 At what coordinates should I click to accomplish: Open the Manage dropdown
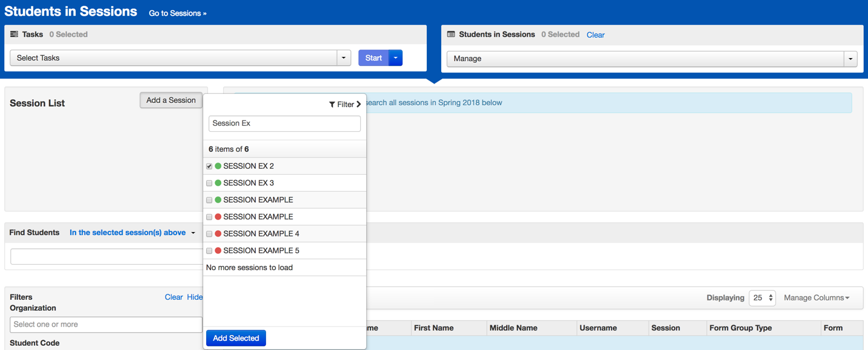pyautogui.click(x=652, y=59)
